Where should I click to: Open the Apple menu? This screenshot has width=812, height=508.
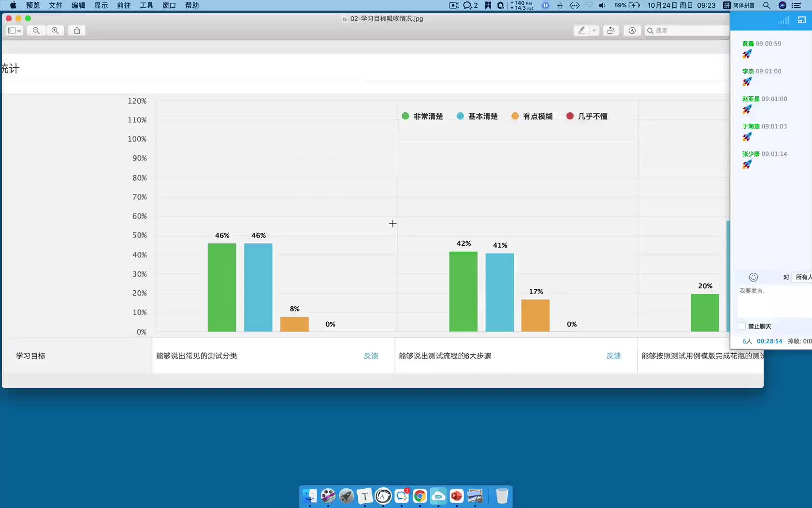13,5
